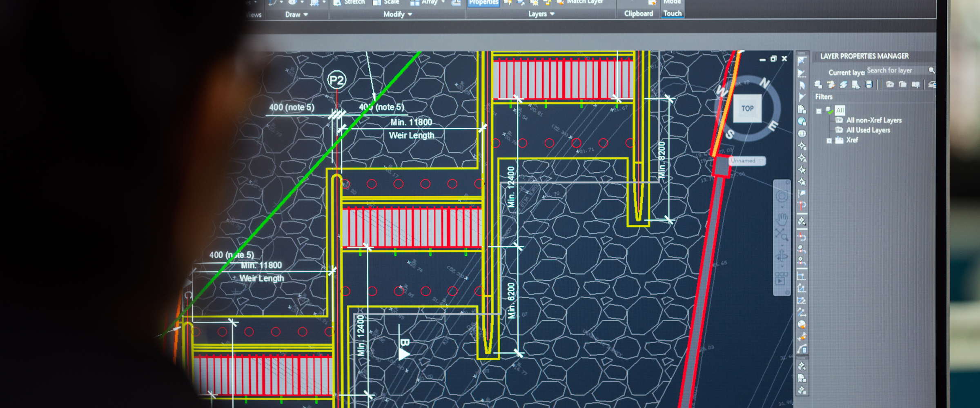
Task: Click the Layer Properties button in ribbon
Action: coord(483,2)
